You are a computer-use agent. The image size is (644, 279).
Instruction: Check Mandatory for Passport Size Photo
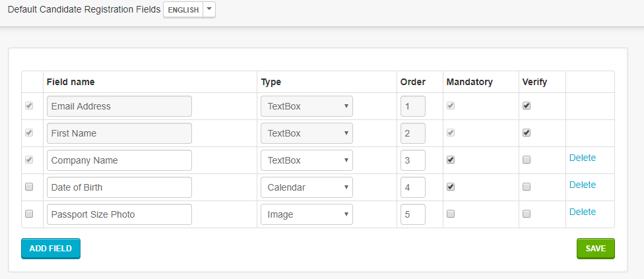coord(451,214)
